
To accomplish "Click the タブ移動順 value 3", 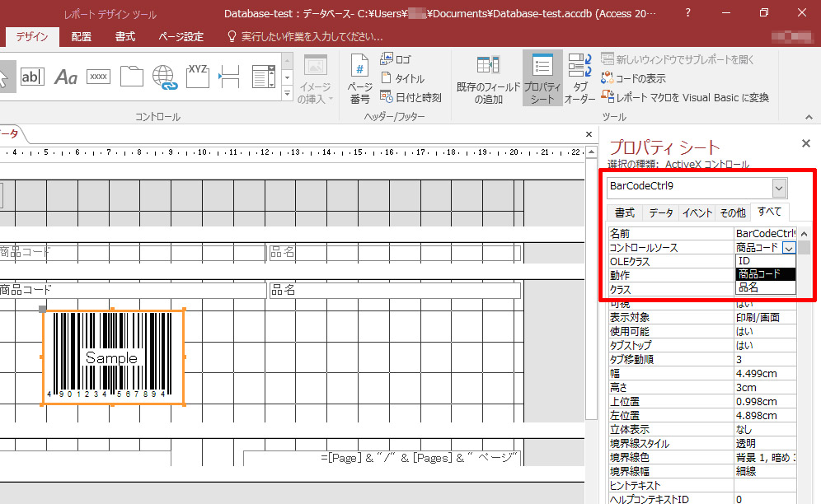I will pyautogui.click(x=765, y=360).
